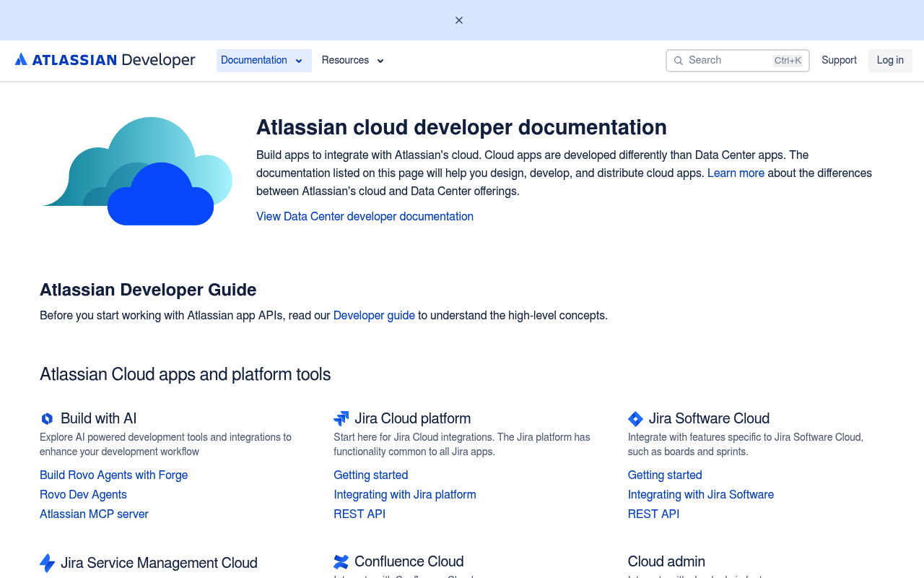Expand the Resources dropdown menu
Viewport: 924px width, 578px height.
[x=353, y=61]
